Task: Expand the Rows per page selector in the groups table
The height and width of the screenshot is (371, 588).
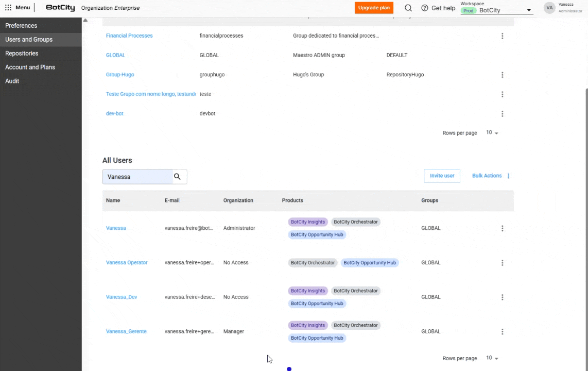Action: coord(492,132)
